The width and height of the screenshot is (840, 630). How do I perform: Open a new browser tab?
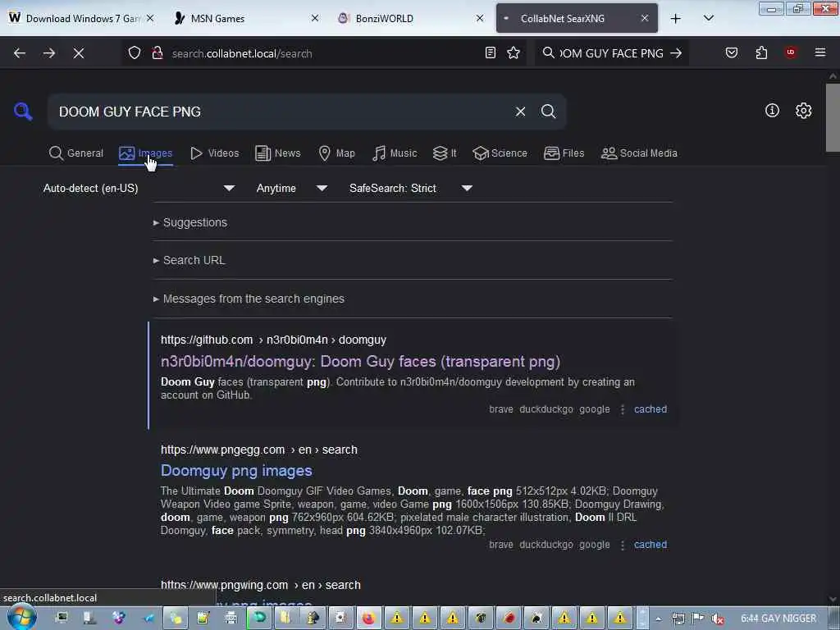[676, 19]
